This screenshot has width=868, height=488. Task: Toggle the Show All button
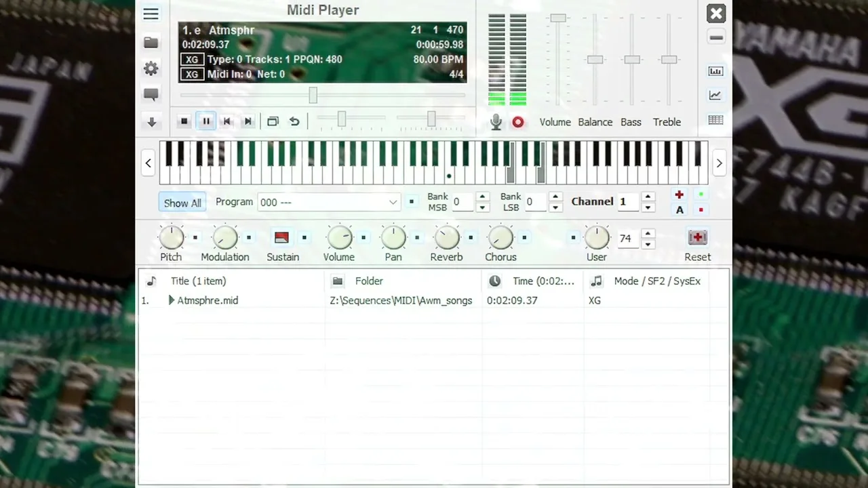click(182, 203)
